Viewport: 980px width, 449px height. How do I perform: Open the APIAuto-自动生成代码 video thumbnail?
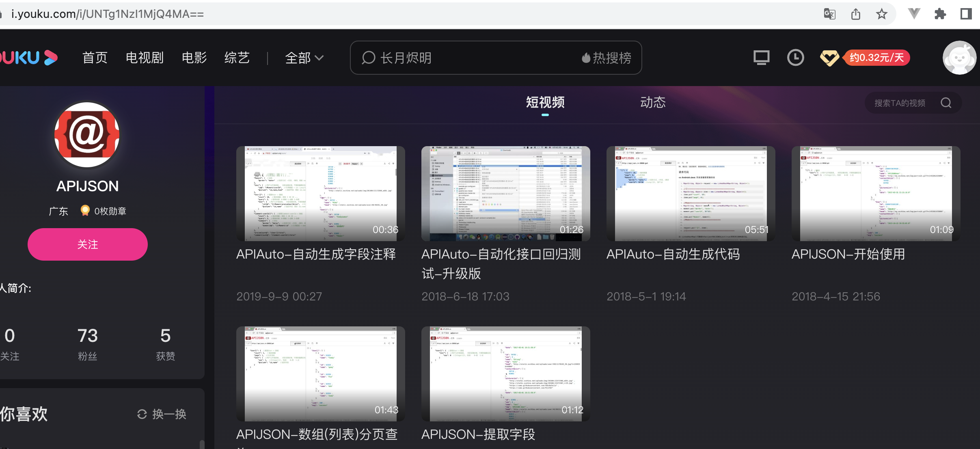[691, 194]
